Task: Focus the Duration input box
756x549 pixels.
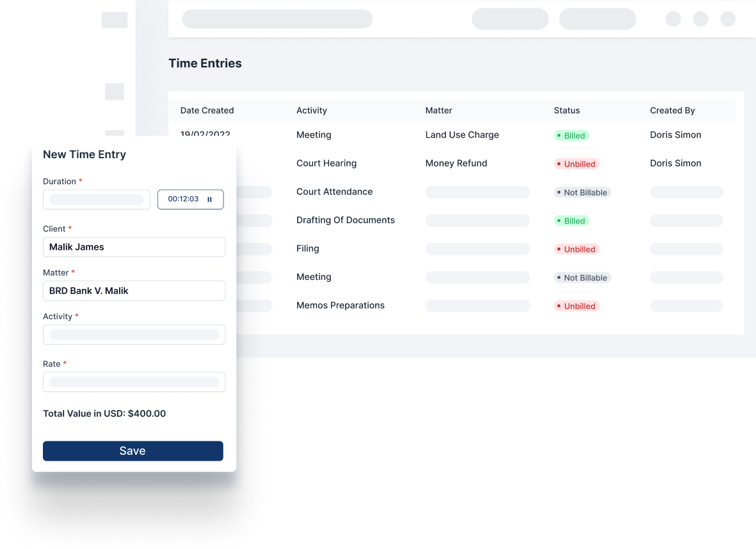Action: point(97,199)
